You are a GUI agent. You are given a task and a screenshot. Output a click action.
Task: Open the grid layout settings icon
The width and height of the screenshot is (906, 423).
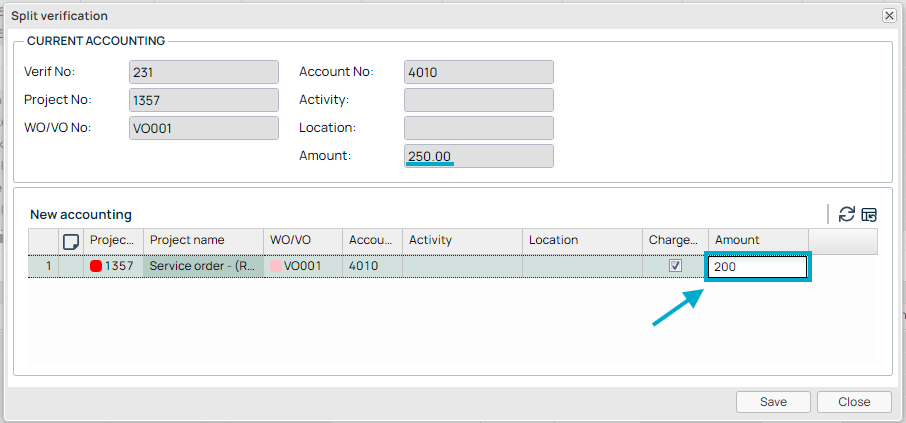[869, 215]
